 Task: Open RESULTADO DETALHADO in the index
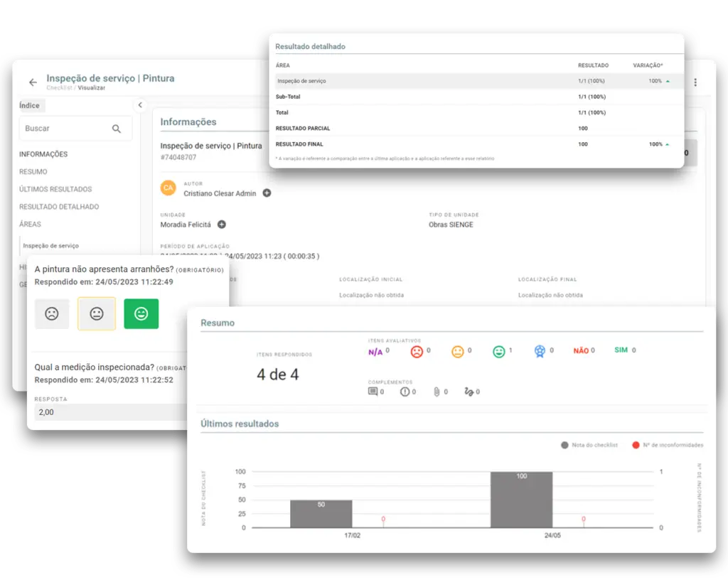coord(59,207)
